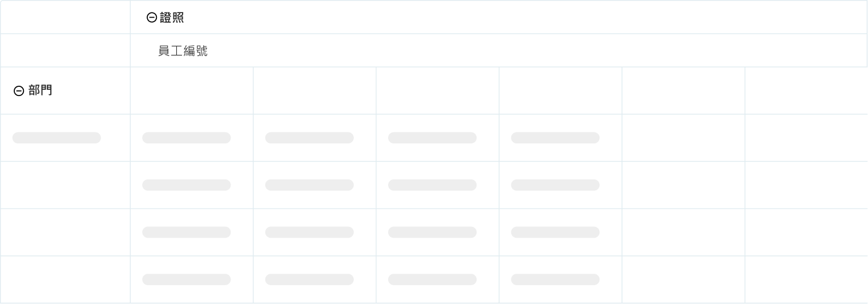Click third data row's fourth column placeholder
This screenshot has height=304, width=868.
(555, 233)
